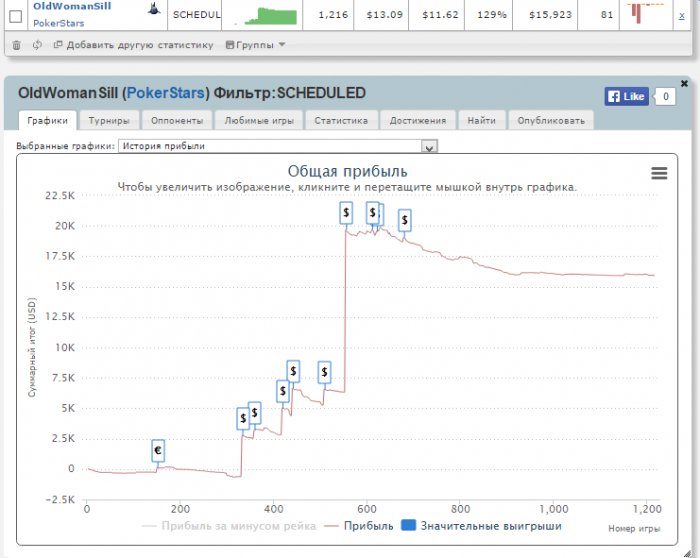700x558 pixels.
Task: Click the euro win flag marker
Action: tap(158, 451)
